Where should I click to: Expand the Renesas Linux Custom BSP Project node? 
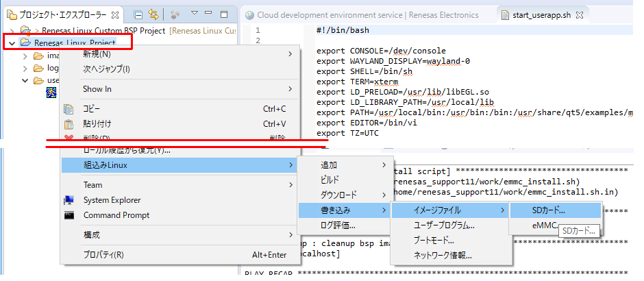(11, 30)
